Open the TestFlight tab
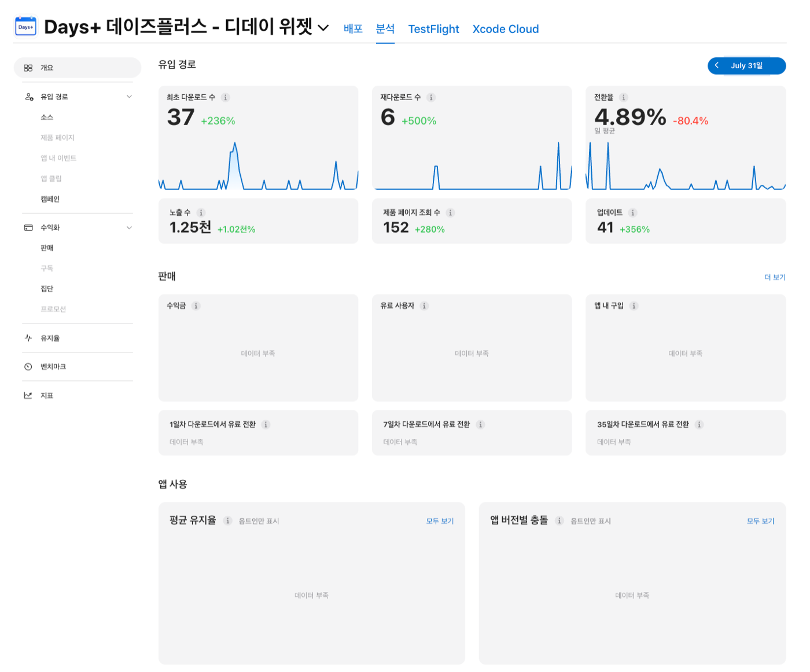This screenshot has height=672, width=810. (433, 29)
